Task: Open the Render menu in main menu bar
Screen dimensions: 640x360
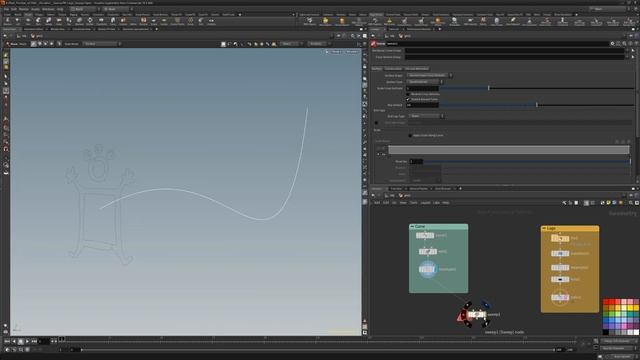Action: pyautogui.click(x=24, y=9)
